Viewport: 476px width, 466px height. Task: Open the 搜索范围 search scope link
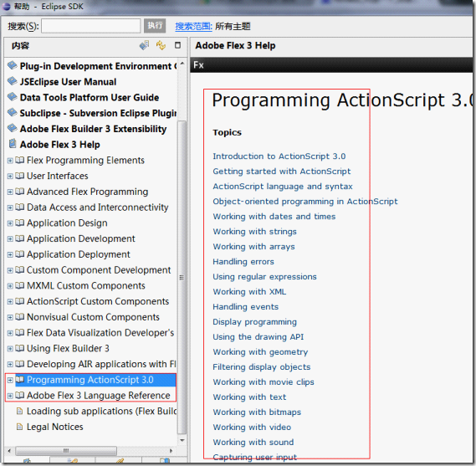click(x=193, y=27)
